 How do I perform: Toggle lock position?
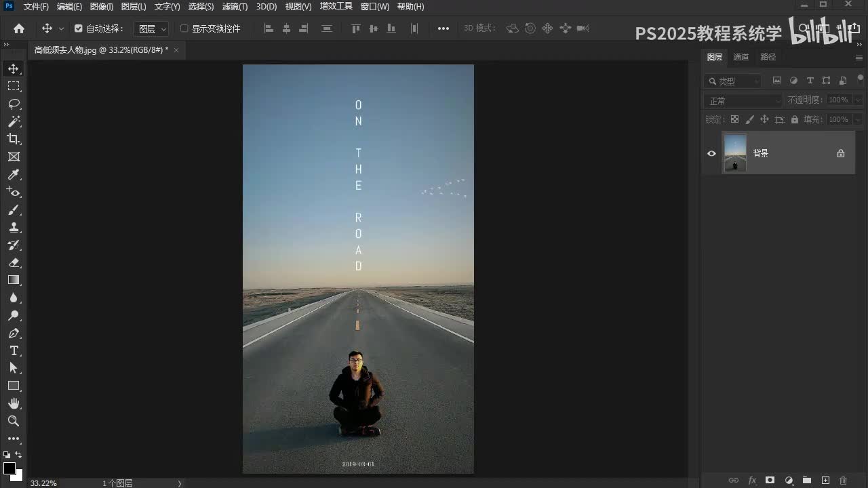764,119
